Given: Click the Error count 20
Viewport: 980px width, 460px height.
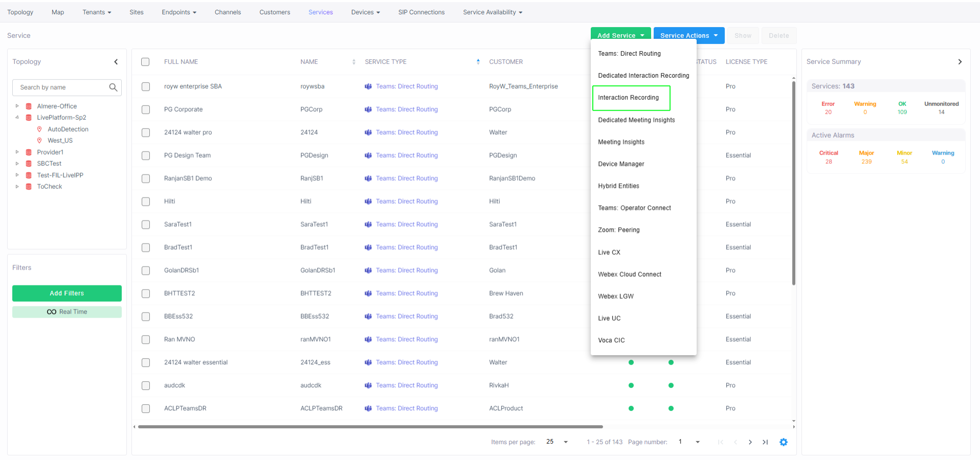Looking at the screenshot, I should pos(828,113).
